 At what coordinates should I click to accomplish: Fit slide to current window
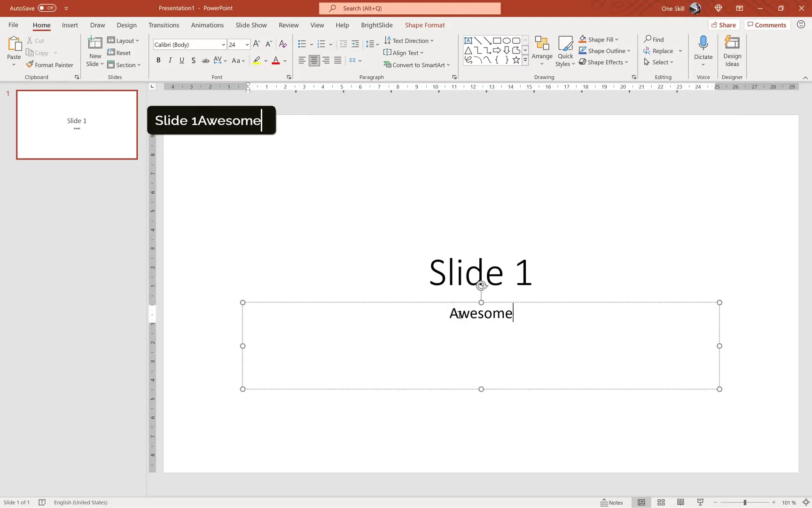coord(806,502)
